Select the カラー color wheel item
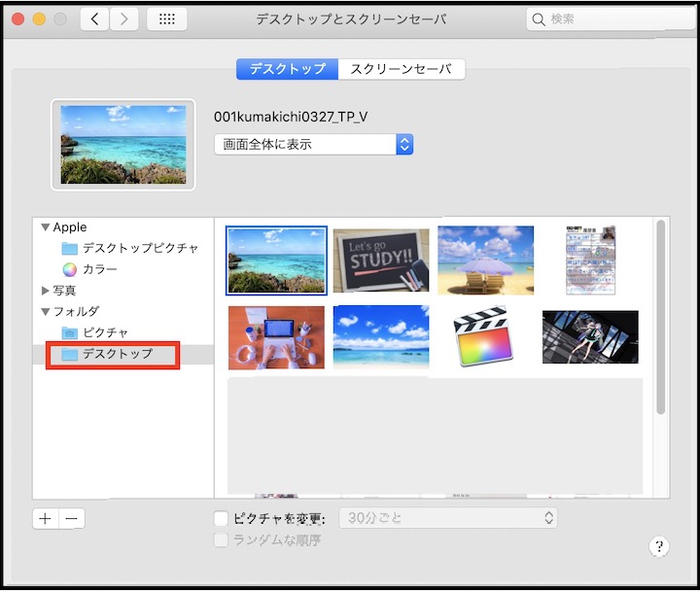 (89, 269)
